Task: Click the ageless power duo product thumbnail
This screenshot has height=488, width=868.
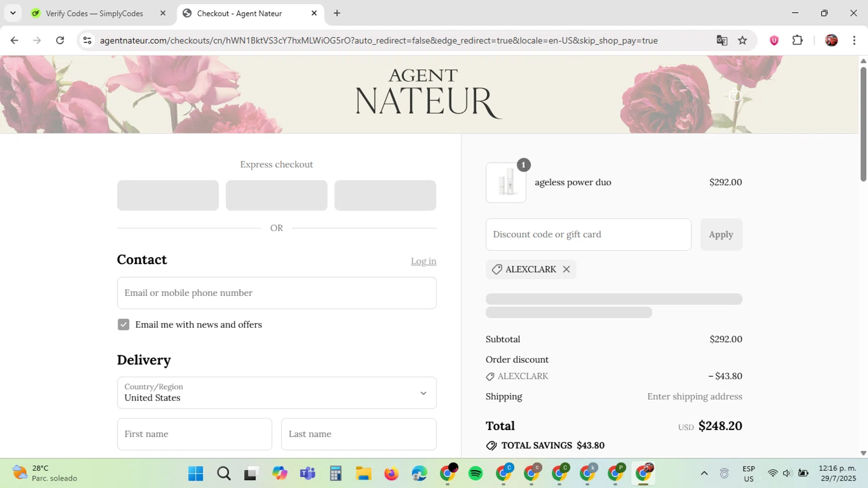Action: 506,182
